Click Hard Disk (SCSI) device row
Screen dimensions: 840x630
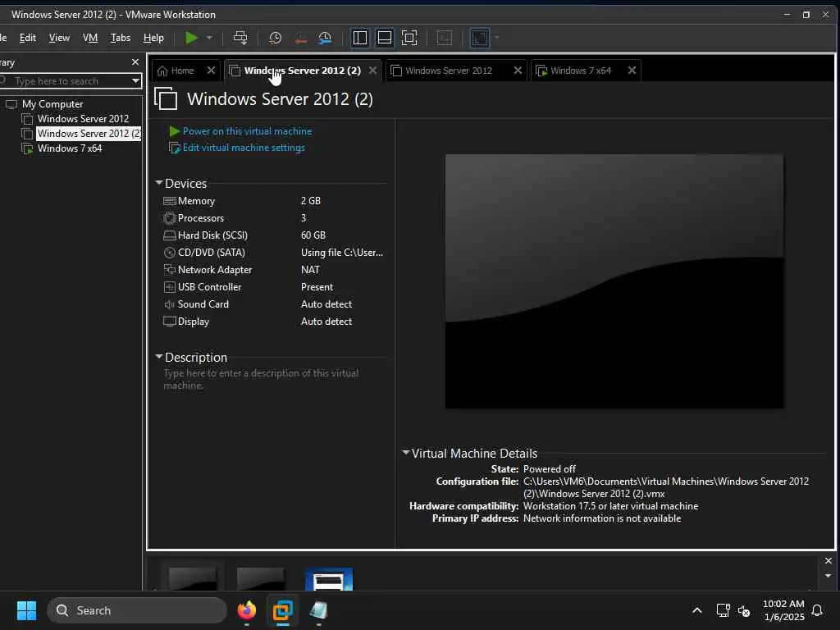coord(273,235)
